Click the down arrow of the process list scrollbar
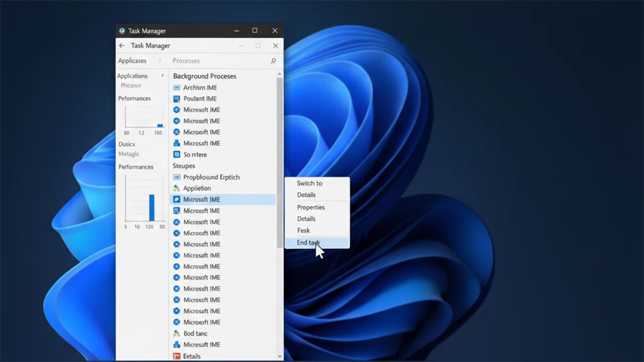Screen dimensions: 644x362 (280, 356)
